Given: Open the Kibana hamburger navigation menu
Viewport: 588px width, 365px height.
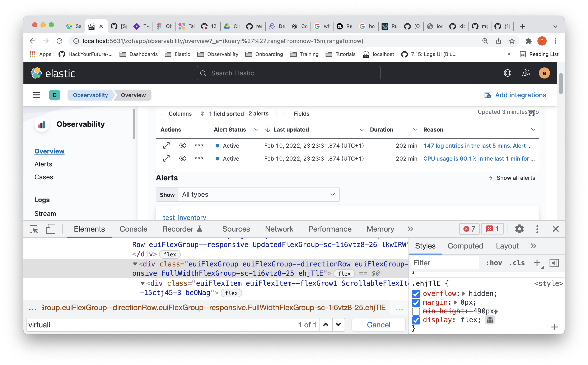Looking at the screenshot, I should pos(36,95).
